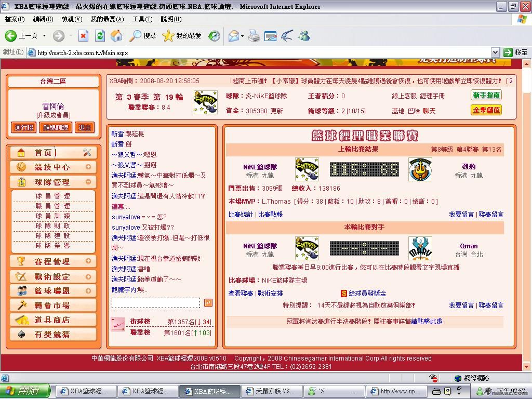Select 職員管理 submenu item
532x399 pixels.
tap(52, 206)
